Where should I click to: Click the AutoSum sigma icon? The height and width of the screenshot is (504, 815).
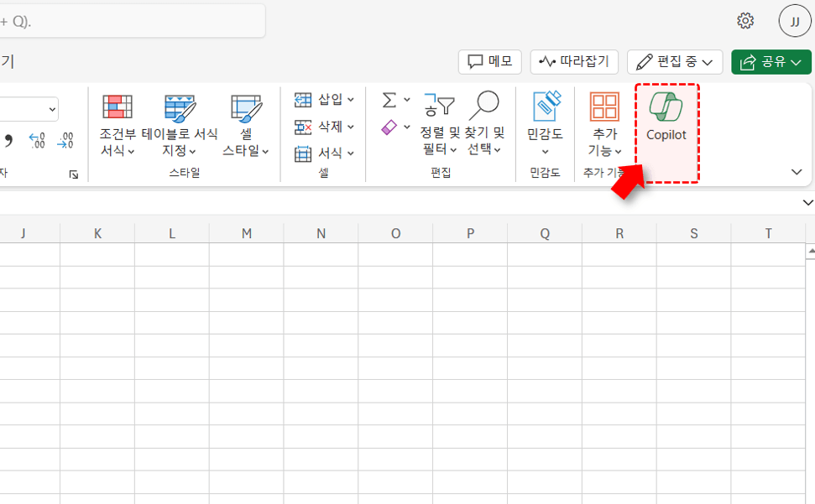point(389,101)
